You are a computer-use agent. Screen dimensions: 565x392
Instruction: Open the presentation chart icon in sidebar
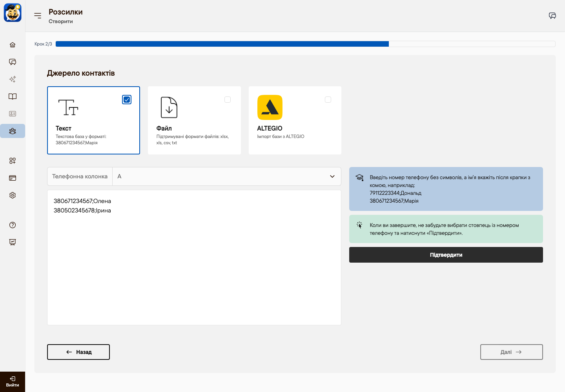click(13, 242)
